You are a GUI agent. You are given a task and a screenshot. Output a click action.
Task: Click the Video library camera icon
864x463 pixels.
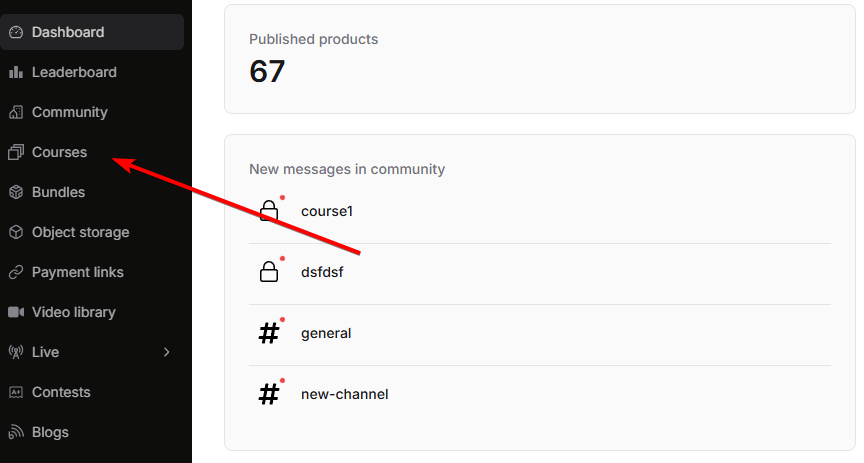point(15,312)
